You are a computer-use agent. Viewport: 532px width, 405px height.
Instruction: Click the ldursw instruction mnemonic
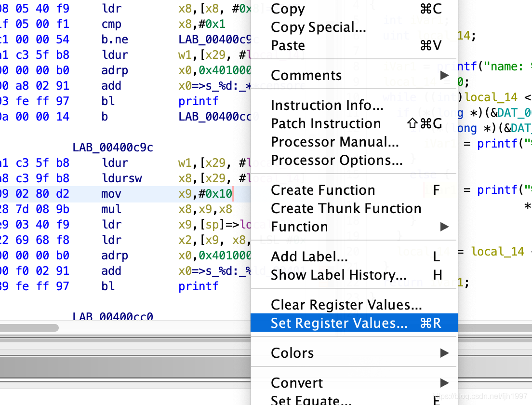pyautogui.click(x=122, y=178)
